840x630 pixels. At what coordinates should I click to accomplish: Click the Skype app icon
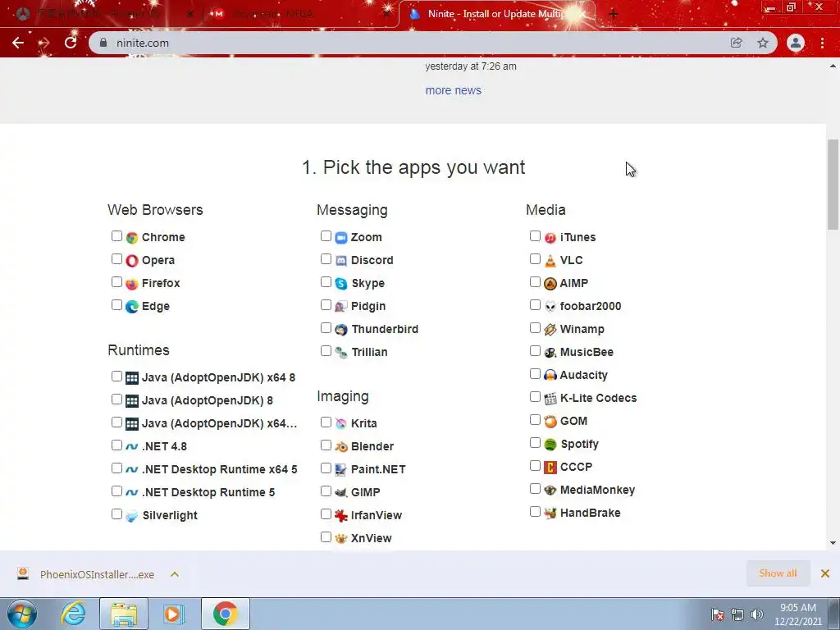(x=341, y=283)
